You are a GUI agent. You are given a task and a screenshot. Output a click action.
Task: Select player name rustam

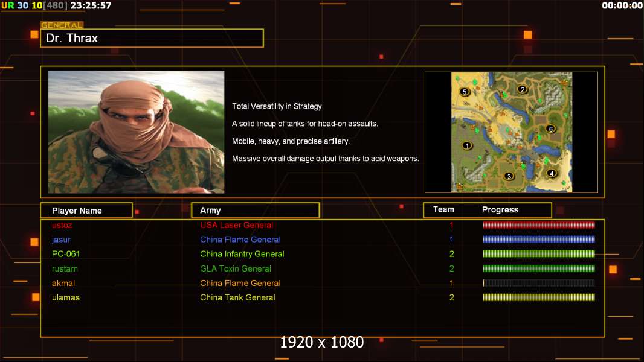pos(65,268)
